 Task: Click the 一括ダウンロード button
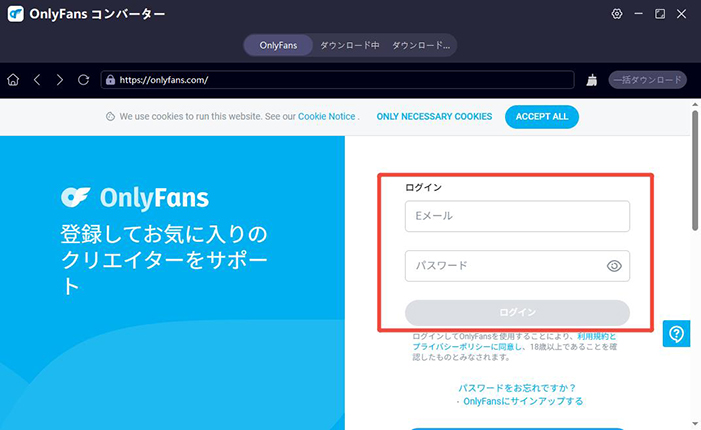coord(647,80)
